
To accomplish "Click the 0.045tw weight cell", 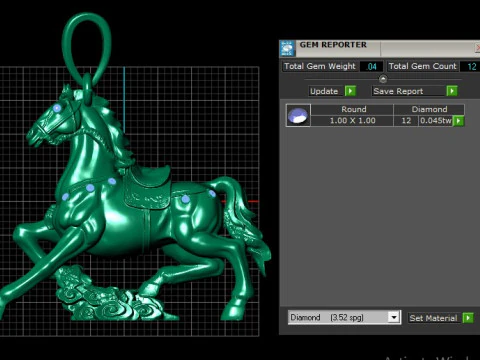I will [436, 121].
